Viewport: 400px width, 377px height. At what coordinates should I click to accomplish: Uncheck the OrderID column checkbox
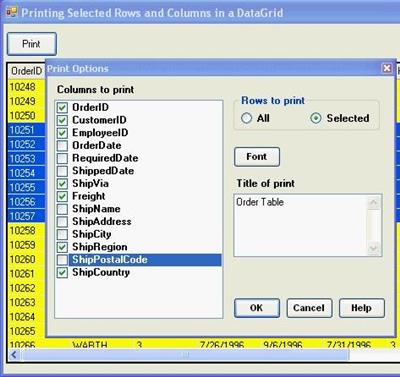[62, 108]
